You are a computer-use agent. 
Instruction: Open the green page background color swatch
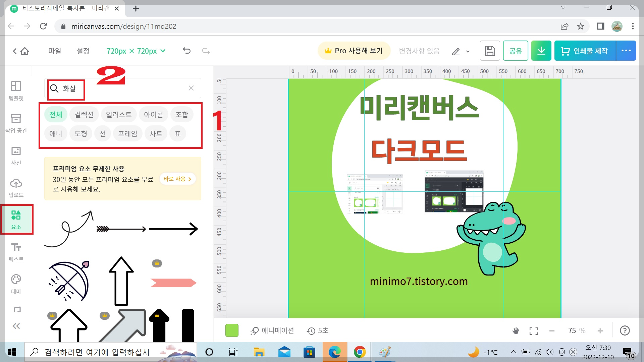click(x=232, y=330)
